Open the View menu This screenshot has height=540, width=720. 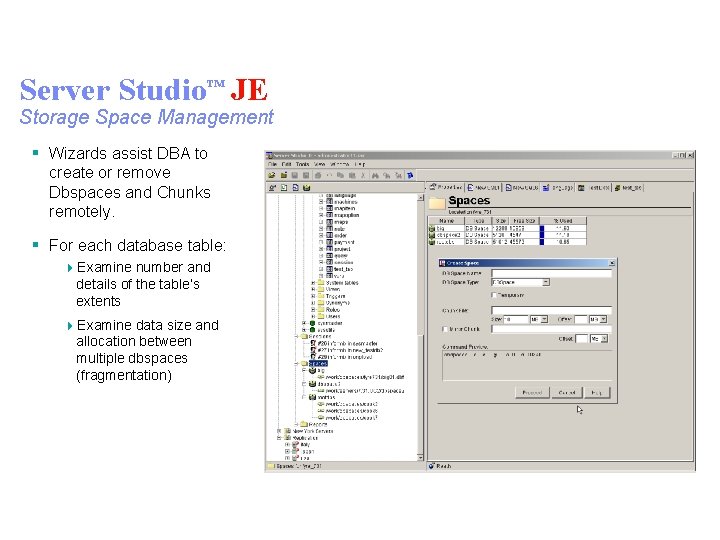pos(320,164)
